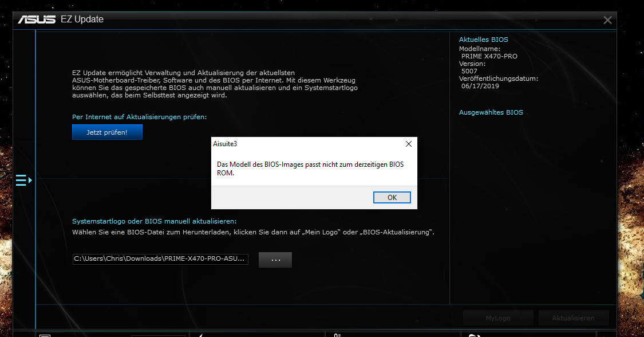Image resolution: width=644 pixels, height=337 pixels.
Task: Click the Jetzt prüfen! button
Action: [x=107, y=132]
